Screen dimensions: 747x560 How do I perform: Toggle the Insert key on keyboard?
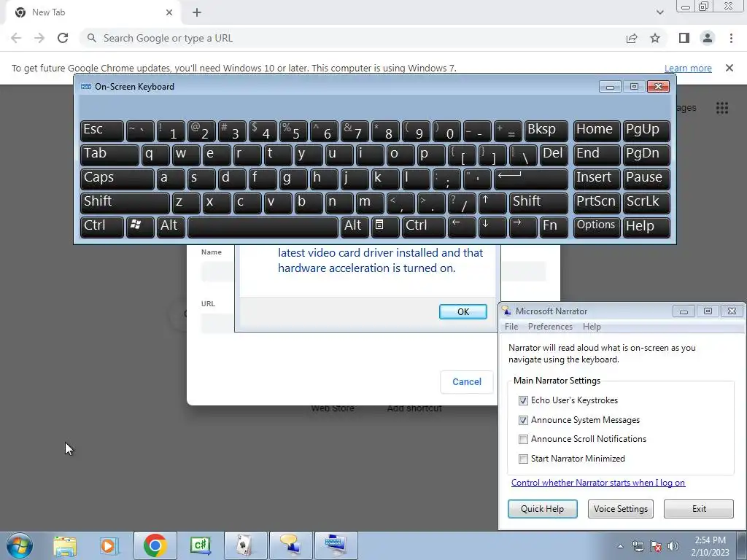(x=597, y=179)
